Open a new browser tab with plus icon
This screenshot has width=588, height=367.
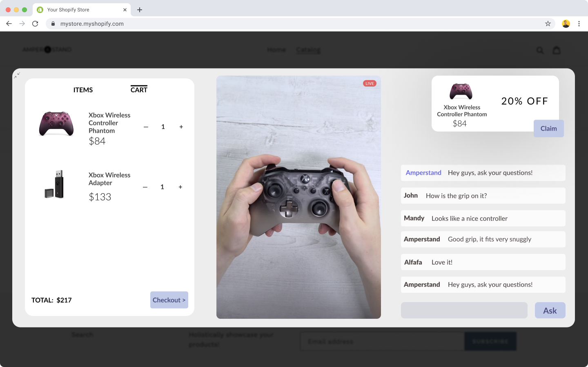click(x=140, y=10)
